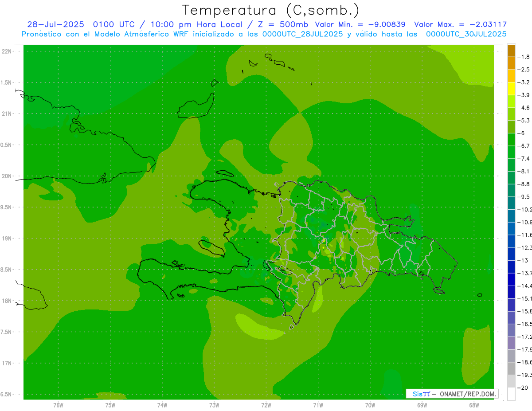Click the '75W' longitude label
The width and height of the screenshot is (532, 411).
point(110,405)
